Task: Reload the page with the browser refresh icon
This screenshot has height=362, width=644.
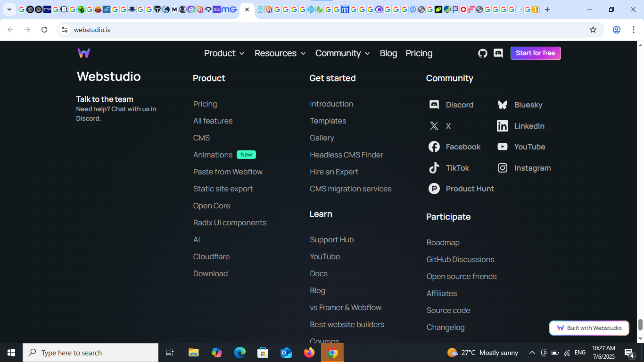Action: coord(44,30)
